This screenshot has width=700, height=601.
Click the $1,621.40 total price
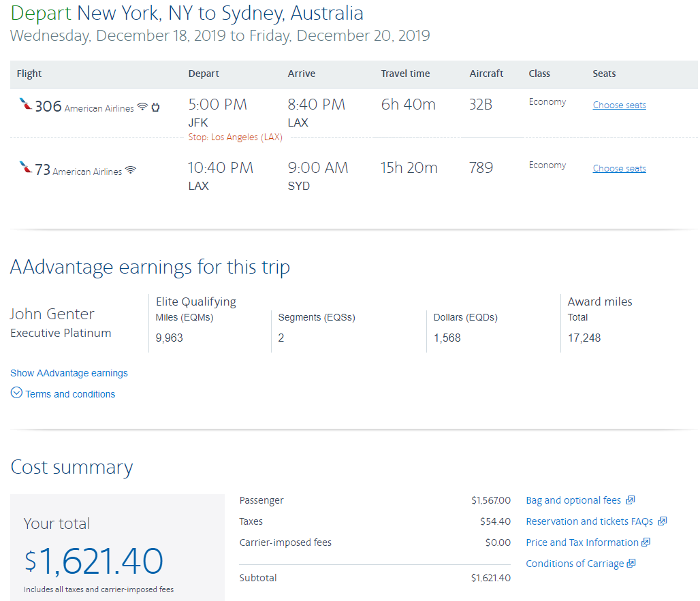(x=94, y=560)
